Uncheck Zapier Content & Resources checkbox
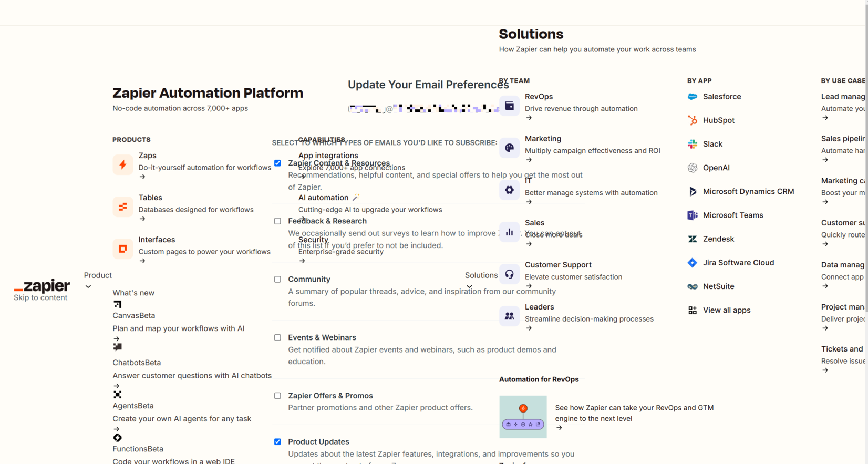This screenshot has height=464, width=868. coord(277,163)
